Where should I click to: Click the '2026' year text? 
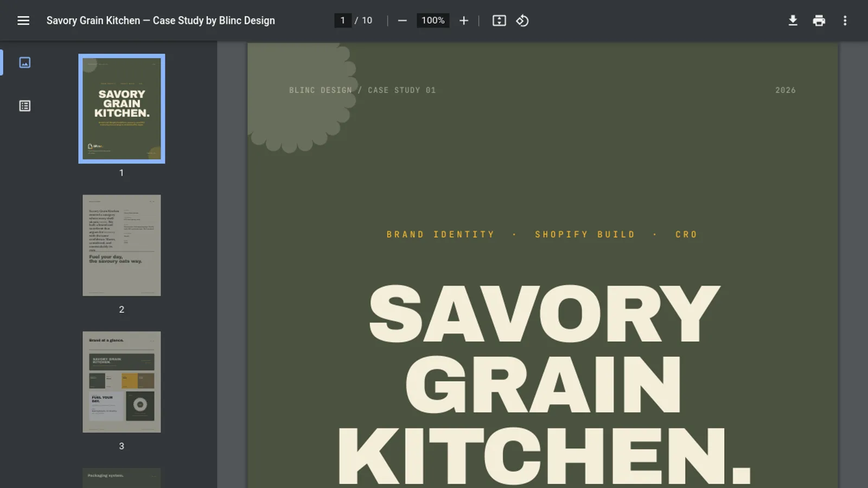click(786, 90)
